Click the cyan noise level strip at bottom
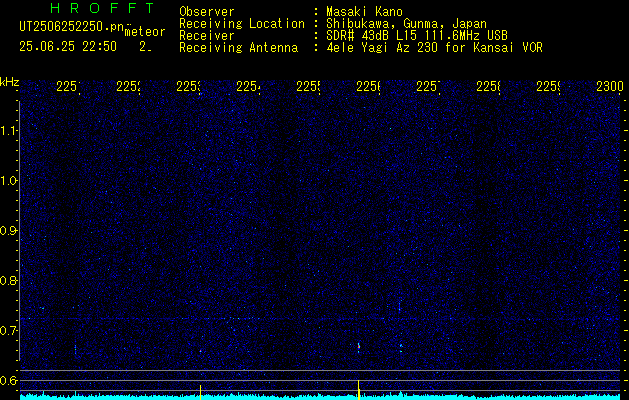This screenshot has width=629, height=400. click(x=320, y=397)
